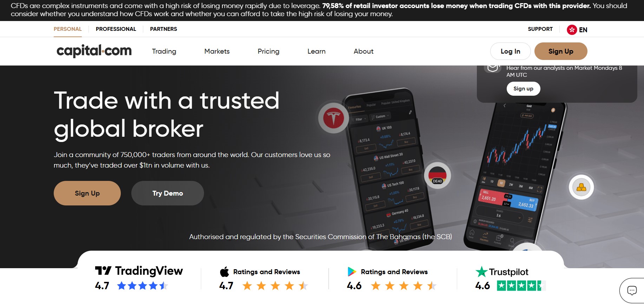
Task: Open the live chat widget icon
Action: pyautogui.click(x=632, y=290)
